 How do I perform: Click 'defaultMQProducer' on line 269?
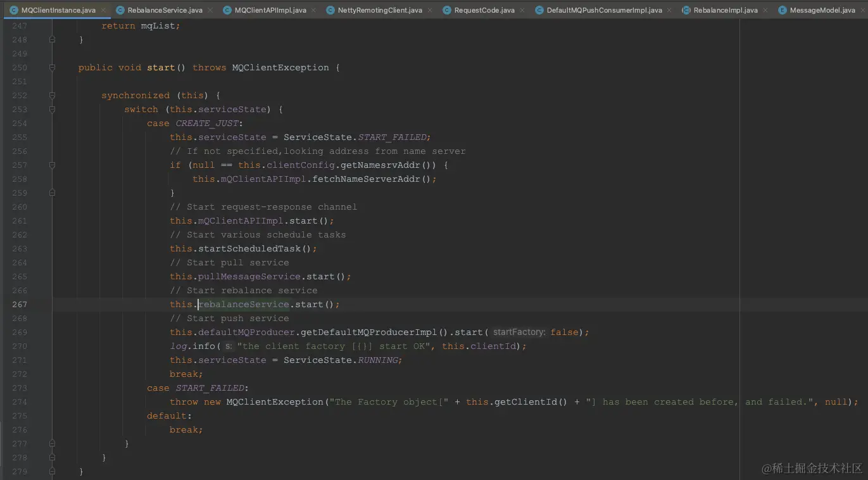pyautogui.click(x=246, y=332)
